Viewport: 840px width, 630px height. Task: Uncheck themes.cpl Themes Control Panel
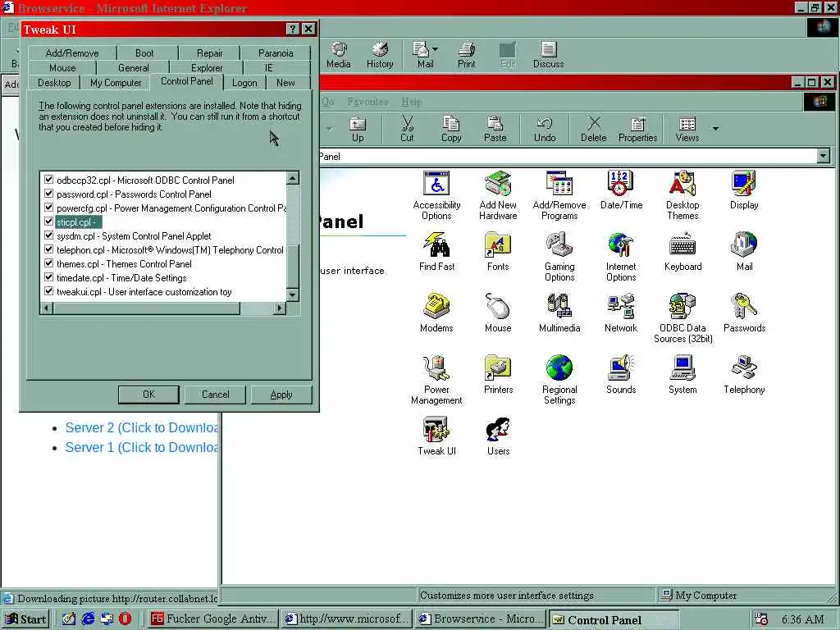coord(48,263)
